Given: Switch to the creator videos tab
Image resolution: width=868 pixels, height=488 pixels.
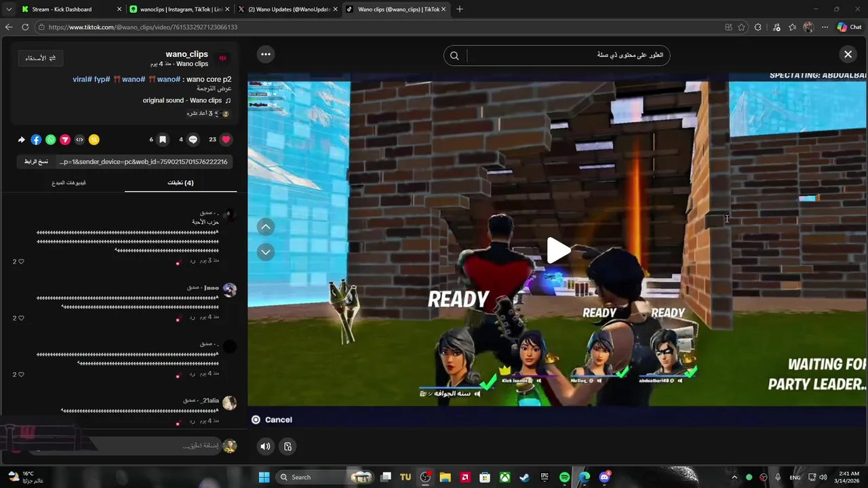Looking at the screenshot, I should [x=68, y=183].
